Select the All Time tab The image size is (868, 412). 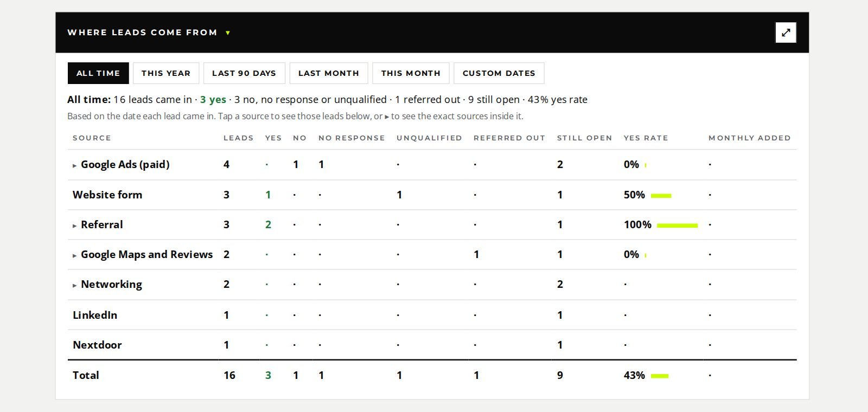pos(98,73)
